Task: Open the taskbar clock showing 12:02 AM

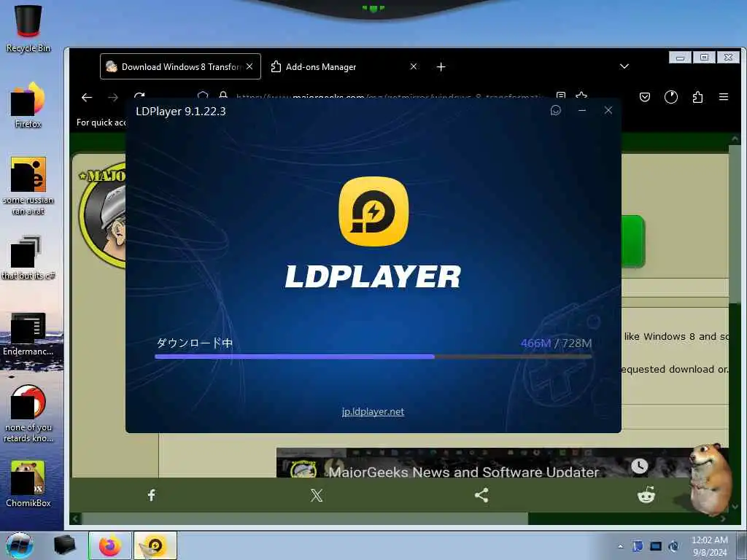Action: pos(709,546)
